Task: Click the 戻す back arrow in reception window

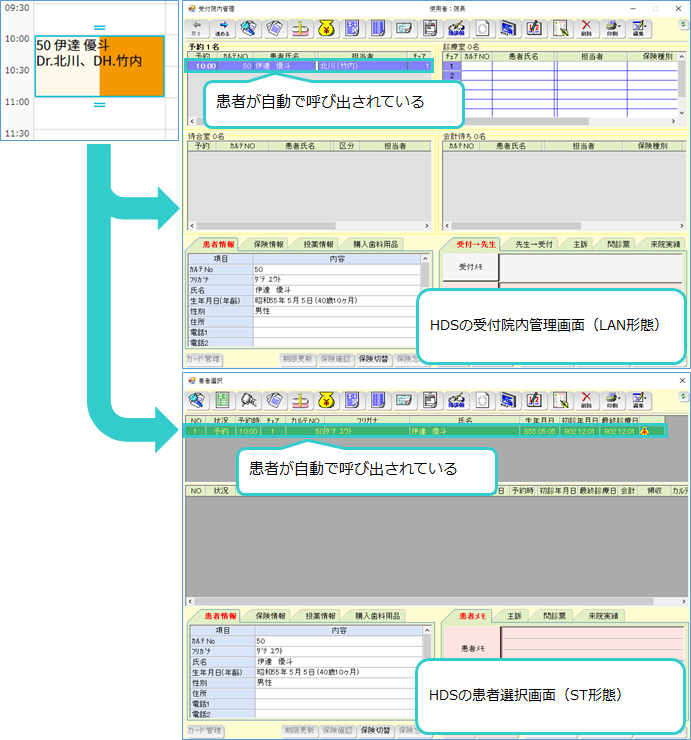Action: [196, 28]
